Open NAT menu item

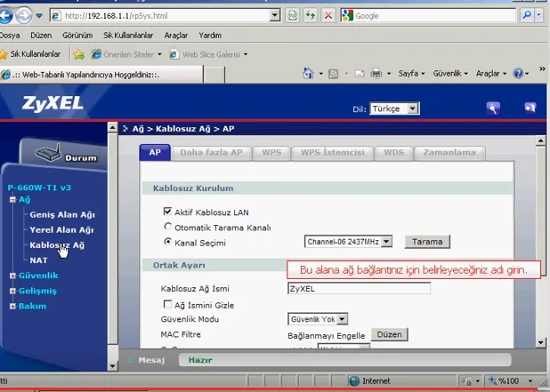pyautogui.click(x=38, y=260)
